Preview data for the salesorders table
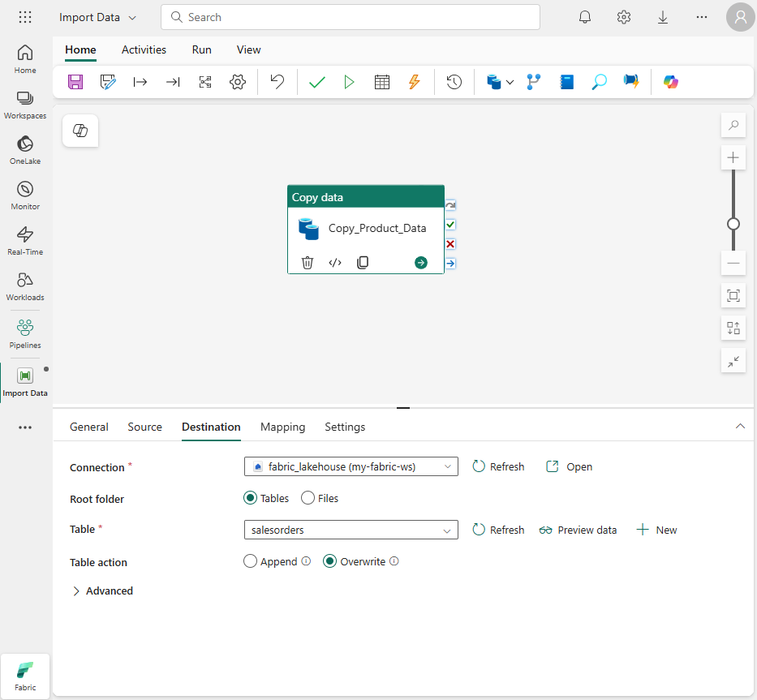This screenshot has height=700, width=757. coord(578,529)
